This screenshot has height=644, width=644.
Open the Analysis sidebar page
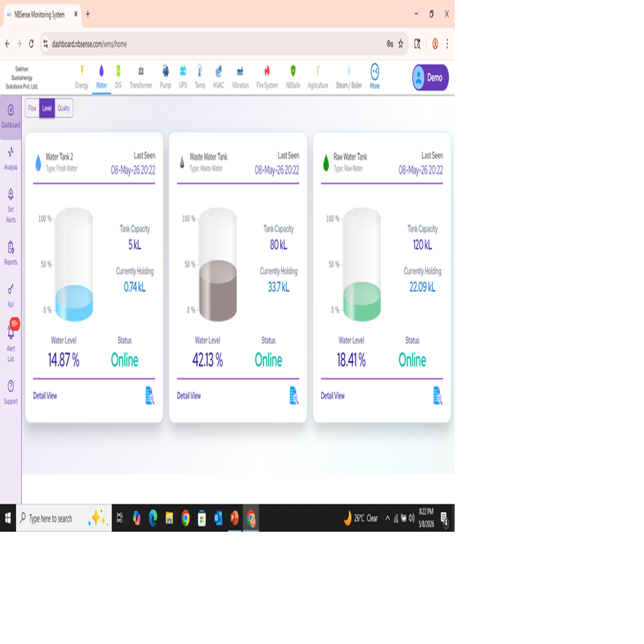(x=11, y=158)
